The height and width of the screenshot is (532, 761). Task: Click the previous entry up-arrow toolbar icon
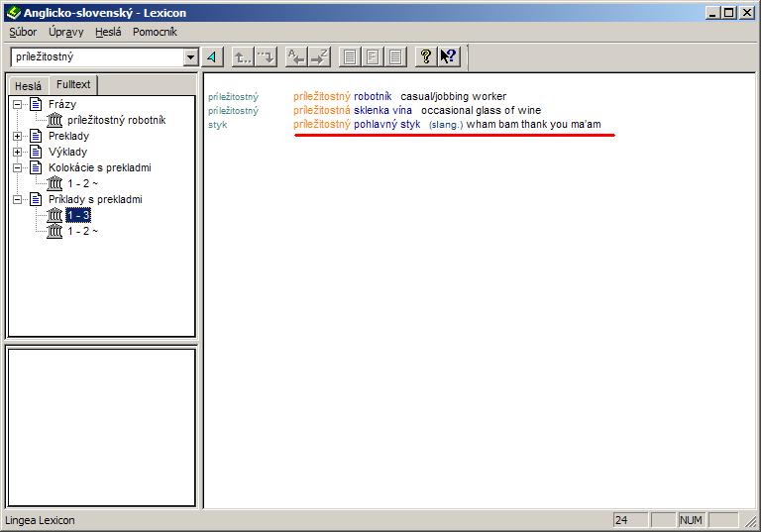point(243,57)
